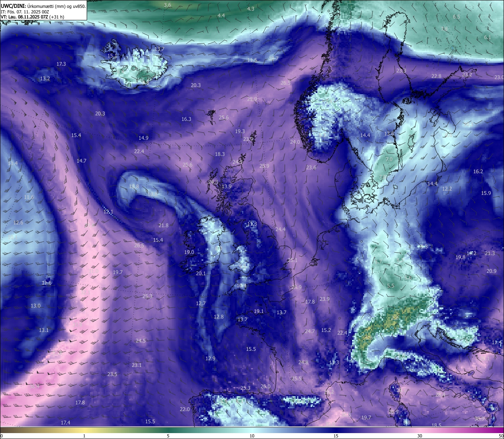Click the UWC/DINI Úrkomumætti title text

coord(43,6)
